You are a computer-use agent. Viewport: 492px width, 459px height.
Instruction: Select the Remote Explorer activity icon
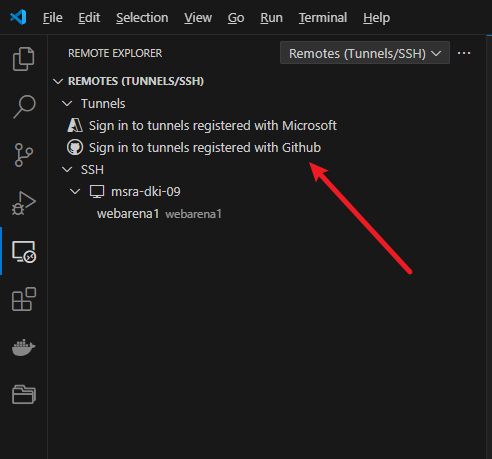pos(24,251)
